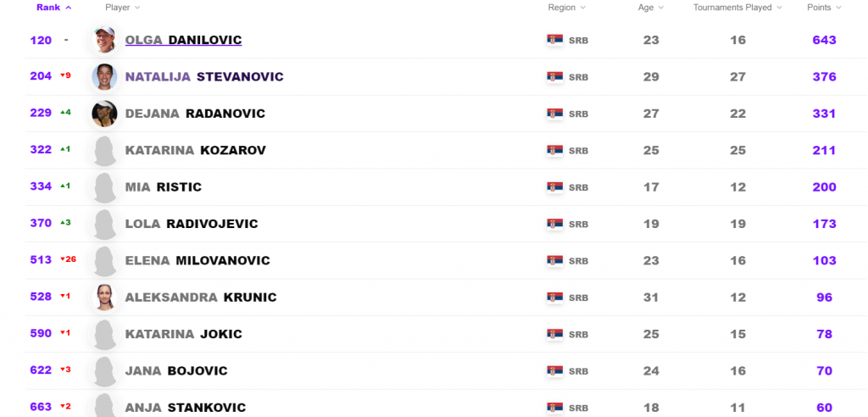Click the placeholder avatar for Katarina Kozarov
Viewport: 868px width, 417px height.
tap(104, 151)
